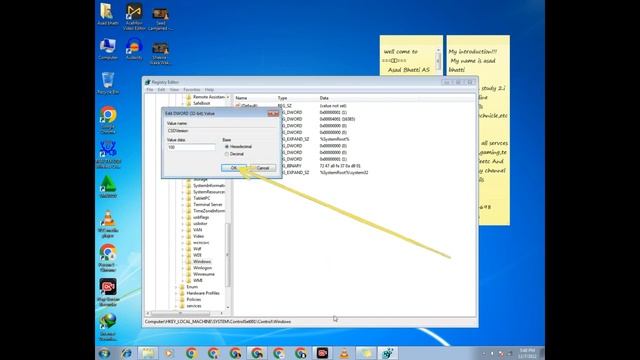Open the Audacity desktop icon
The height and width of the screenshot is (360, 640).
[134, 49]
